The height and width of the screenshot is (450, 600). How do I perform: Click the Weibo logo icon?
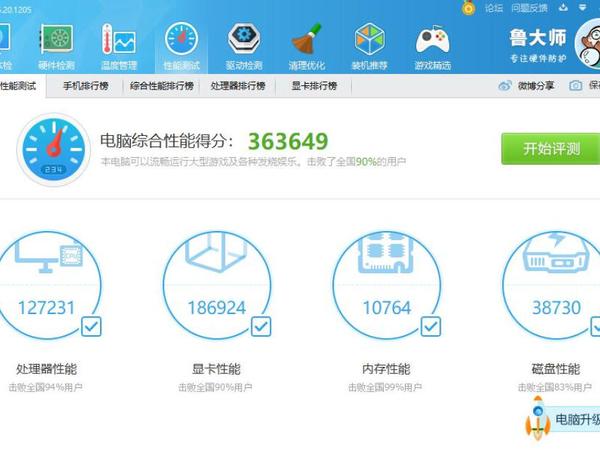[x=505, y=85]
